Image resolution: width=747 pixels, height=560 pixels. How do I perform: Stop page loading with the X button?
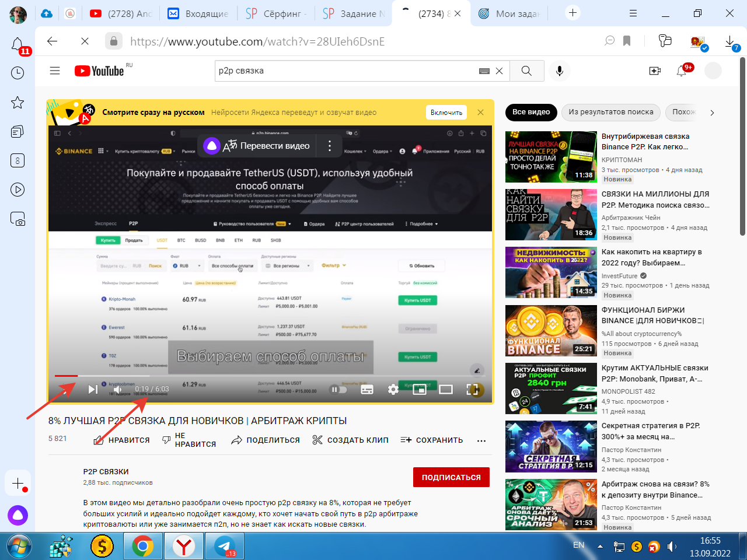point(85,41)
